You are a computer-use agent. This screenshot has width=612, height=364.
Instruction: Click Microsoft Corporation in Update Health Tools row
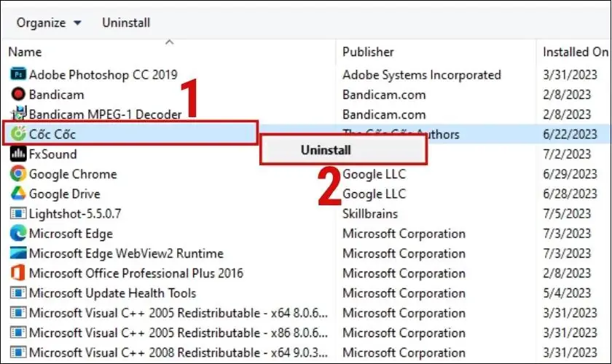click(x=404, y=293)
